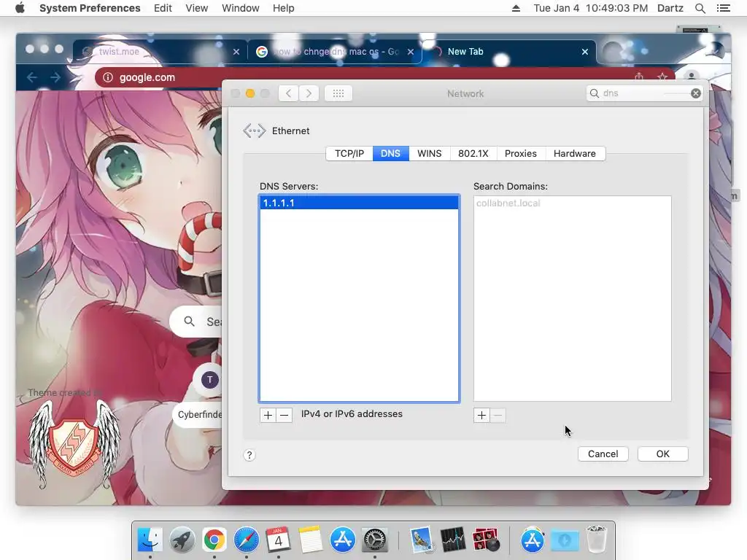The height and width of the screenshot is (560, 747).
Task: Open Preview eagle image icon in dock
Action: coord(421,540)
